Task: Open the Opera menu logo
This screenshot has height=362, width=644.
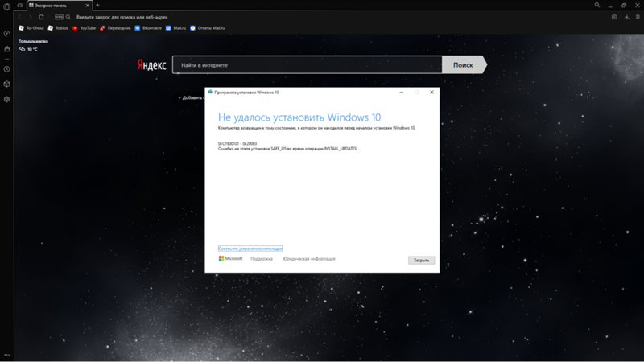Action: [x=6, y=6]
